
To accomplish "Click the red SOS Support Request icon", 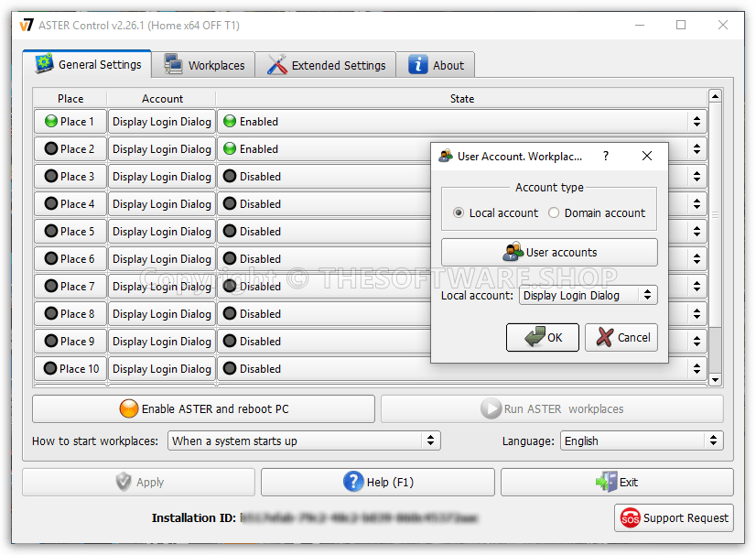I will pos(631,517).
